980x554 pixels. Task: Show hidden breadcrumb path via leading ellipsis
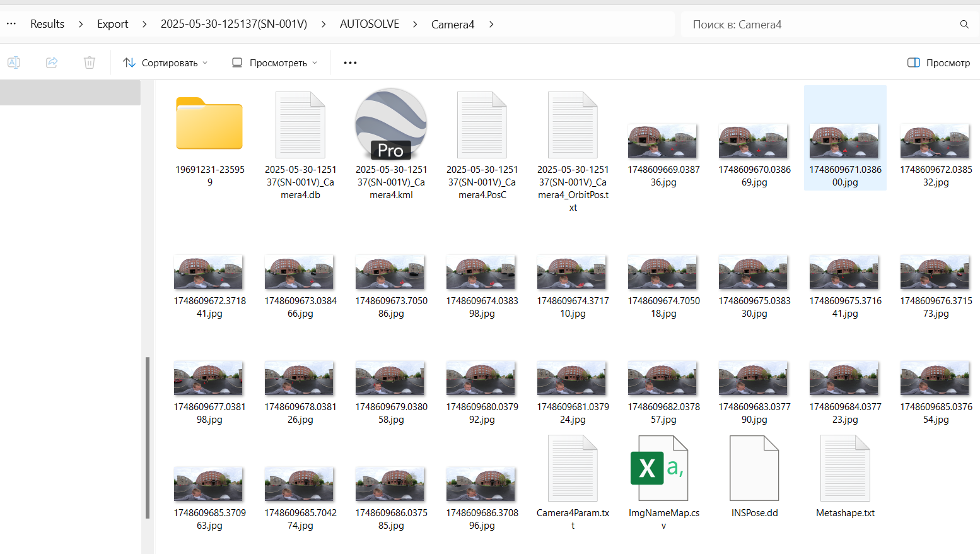point(11,24)
